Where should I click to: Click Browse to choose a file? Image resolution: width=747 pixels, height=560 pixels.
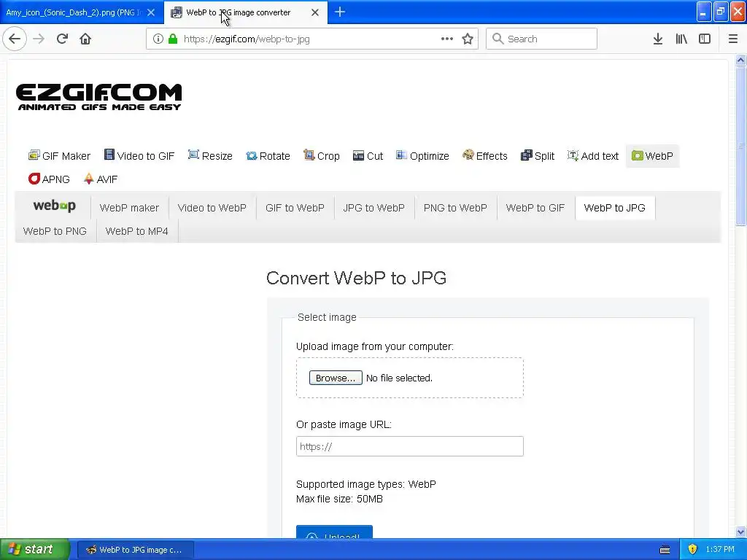click(x=336, y=378)
